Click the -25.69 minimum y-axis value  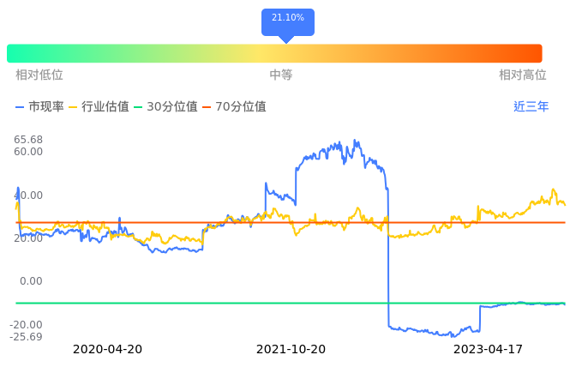point(28,336)
